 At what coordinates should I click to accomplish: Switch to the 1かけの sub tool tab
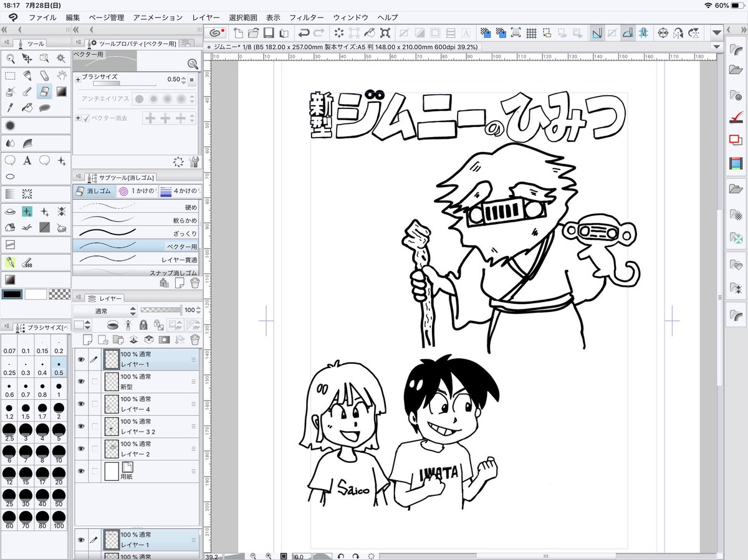pyautogui.click(x=137, y=191)
